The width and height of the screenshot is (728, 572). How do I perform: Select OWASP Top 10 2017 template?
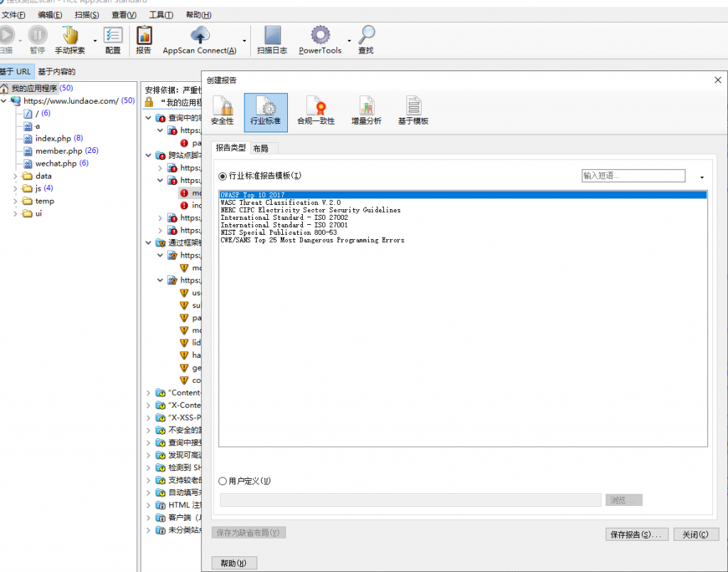pyautogui.click(x=463, y=195)
